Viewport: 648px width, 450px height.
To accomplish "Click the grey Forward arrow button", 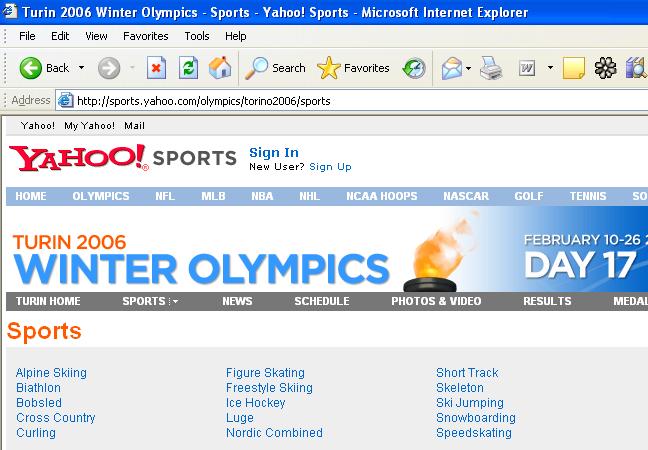I will pos(109,68).
